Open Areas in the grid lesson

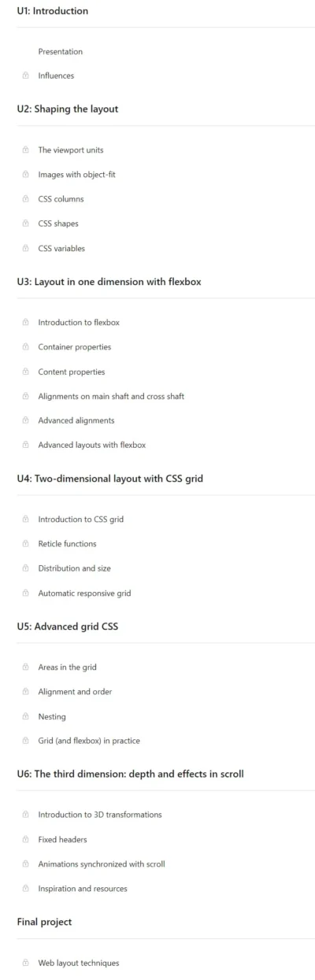[68, 668]
